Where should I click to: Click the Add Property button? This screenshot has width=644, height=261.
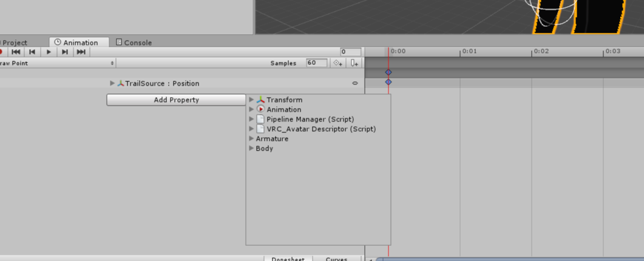pos(176,100)
